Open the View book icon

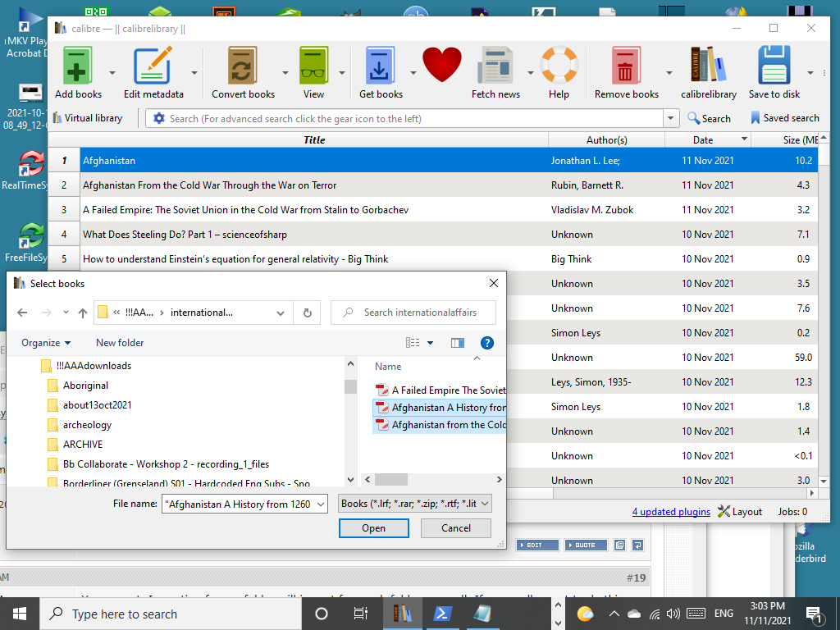pos(313,66)
